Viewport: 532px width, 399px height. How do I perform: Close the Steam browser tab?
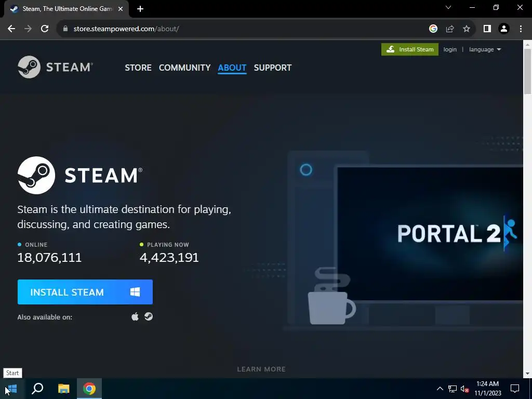point(121,9)
